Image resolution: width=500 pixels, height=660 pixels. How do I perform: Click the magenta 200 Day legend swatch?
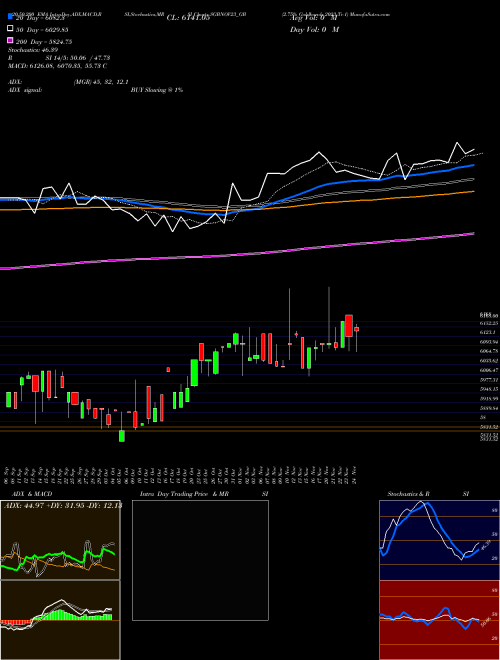pyautogui.click(x=11, y=40)
